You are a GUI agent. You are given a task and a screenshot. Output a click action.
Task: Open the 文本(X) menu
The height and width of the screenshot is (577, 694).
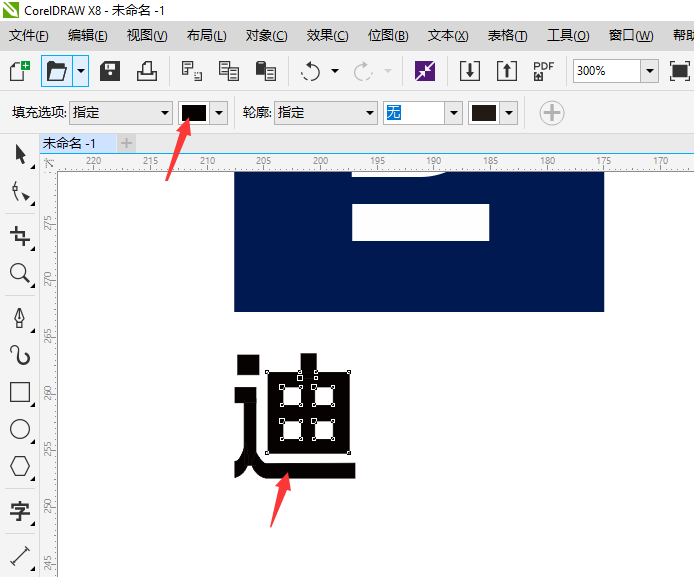click(448, 35)
